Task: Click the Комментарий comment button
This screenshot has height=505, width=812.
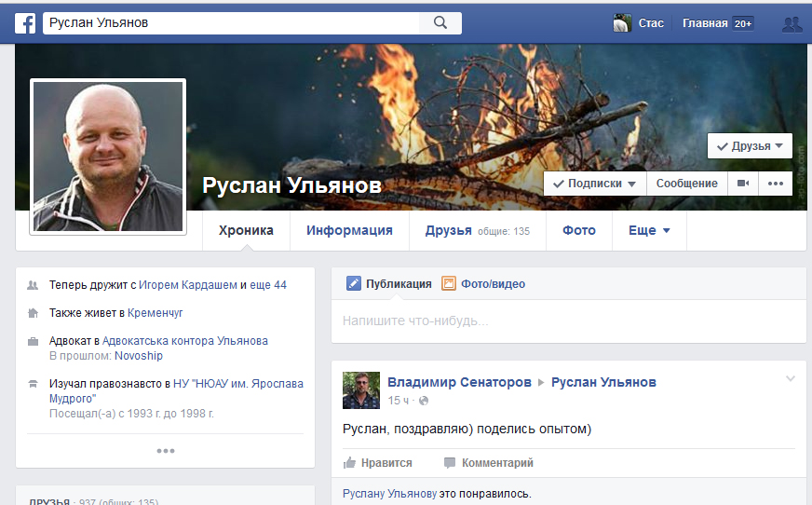Action: 488,463
